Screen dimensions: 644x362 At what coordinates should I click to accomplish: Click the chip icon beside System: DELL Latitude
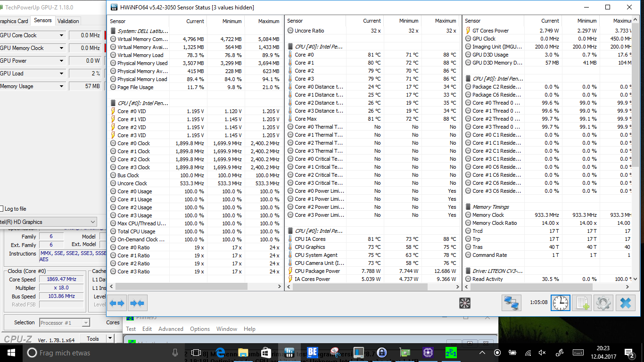coord(113,31)
